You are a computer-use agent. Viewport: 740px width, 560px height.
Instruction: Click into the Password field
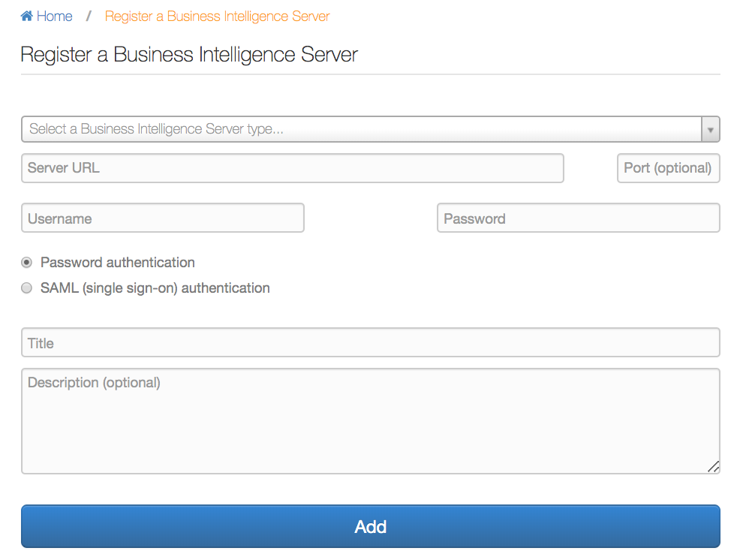(x=579, y=218)
